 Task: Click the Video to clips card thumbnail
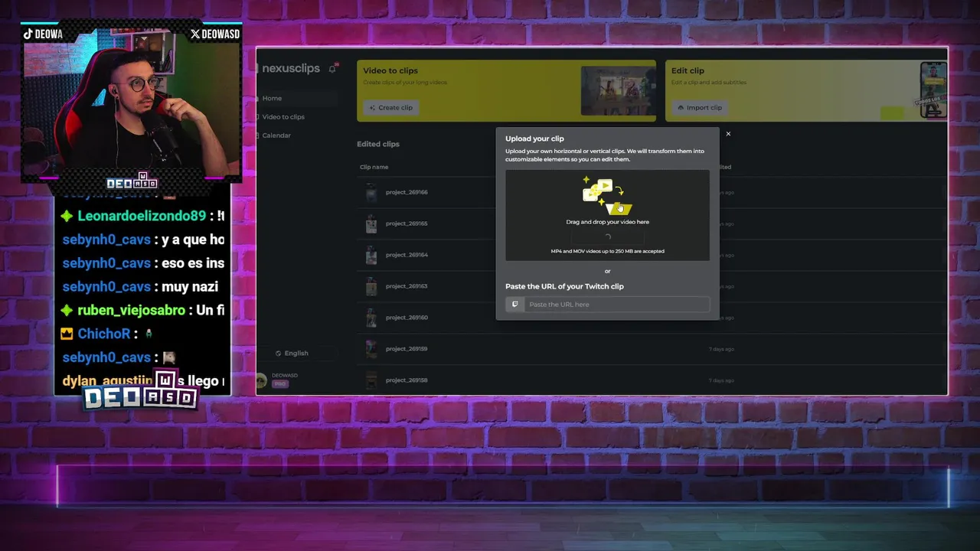tap(618, 91)
